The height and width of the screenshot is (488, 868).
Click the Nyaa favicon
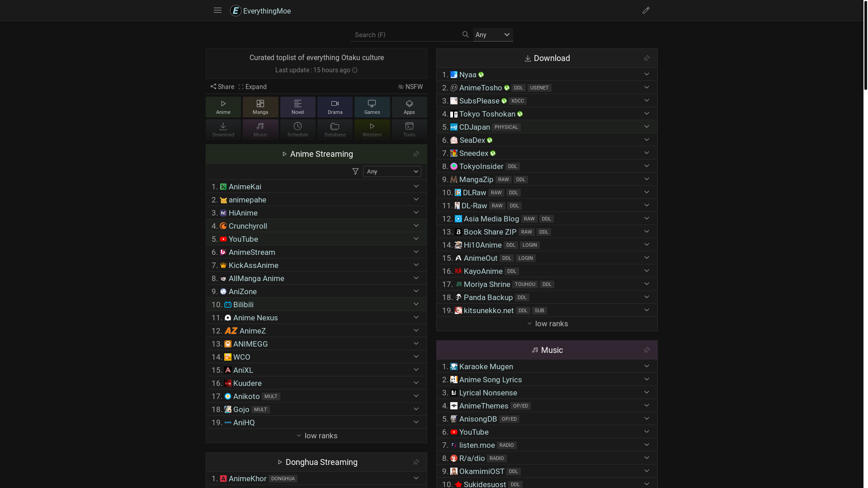tap(454, 75)
